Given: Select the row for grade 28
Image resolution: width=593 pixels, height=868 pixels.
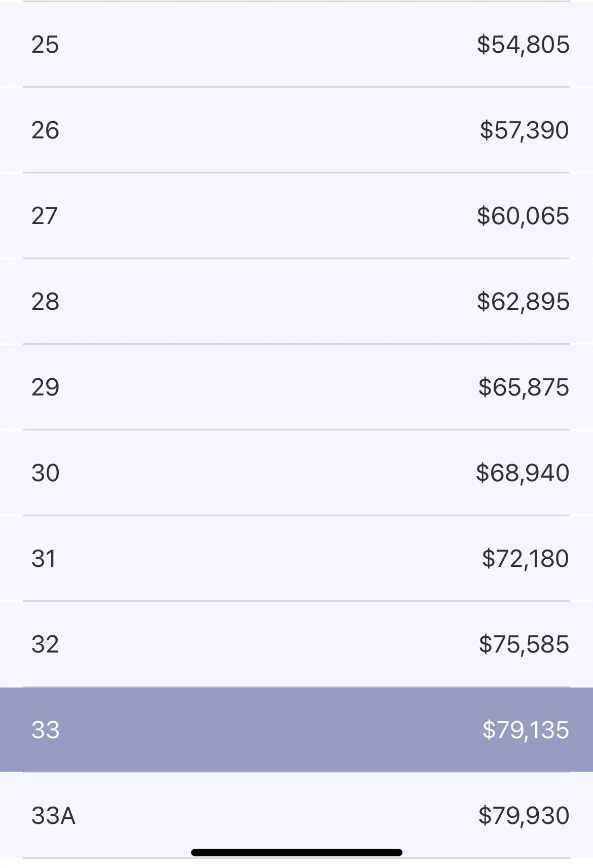Looking at the screenshot, I should click(296, 301).
